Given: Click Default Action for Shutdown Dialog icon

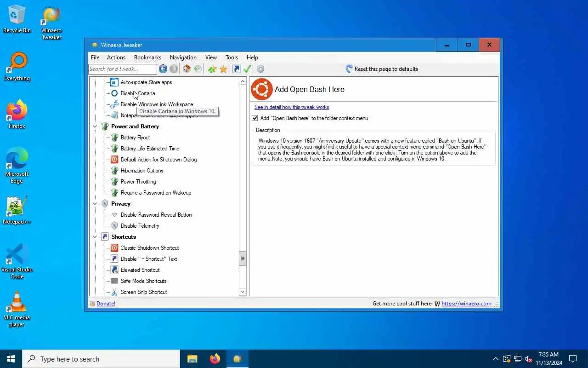Looking at the screenshot, I should [114, 160].
